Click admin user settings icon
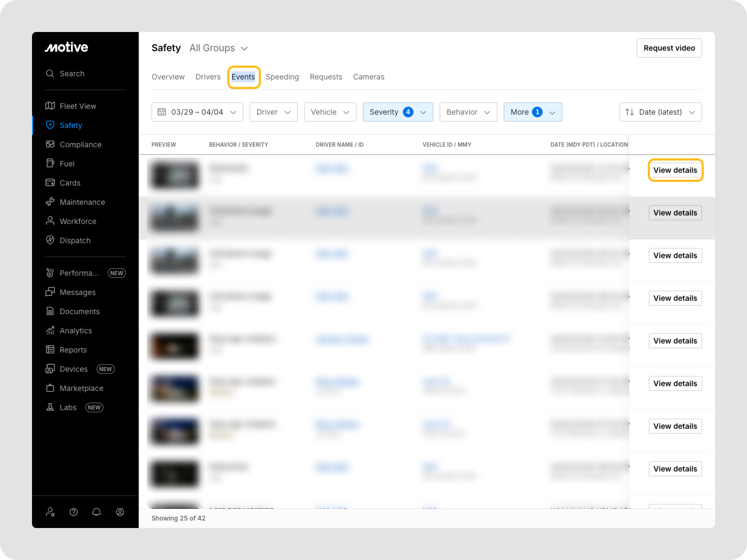 click(x=50, y=512)
